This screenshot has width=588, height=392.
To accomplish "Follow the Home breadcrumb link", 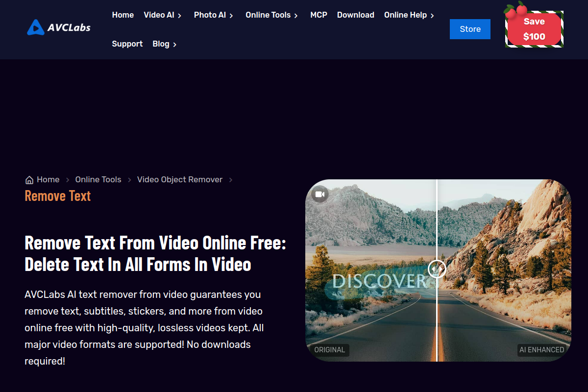I will pyautogui.click(x=48, y=180).
